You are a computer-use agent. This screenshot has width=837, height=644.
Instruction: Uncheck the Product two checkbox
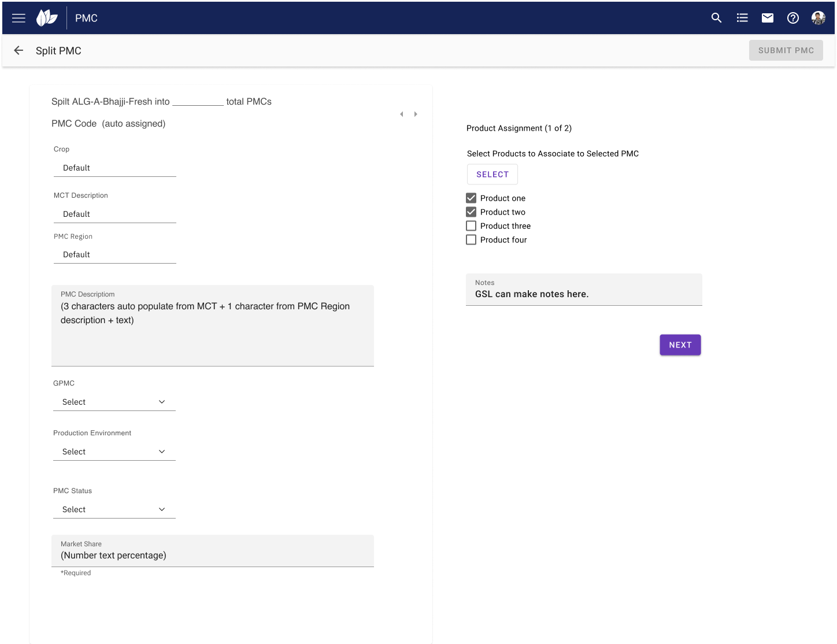click(x=471, y=212)
